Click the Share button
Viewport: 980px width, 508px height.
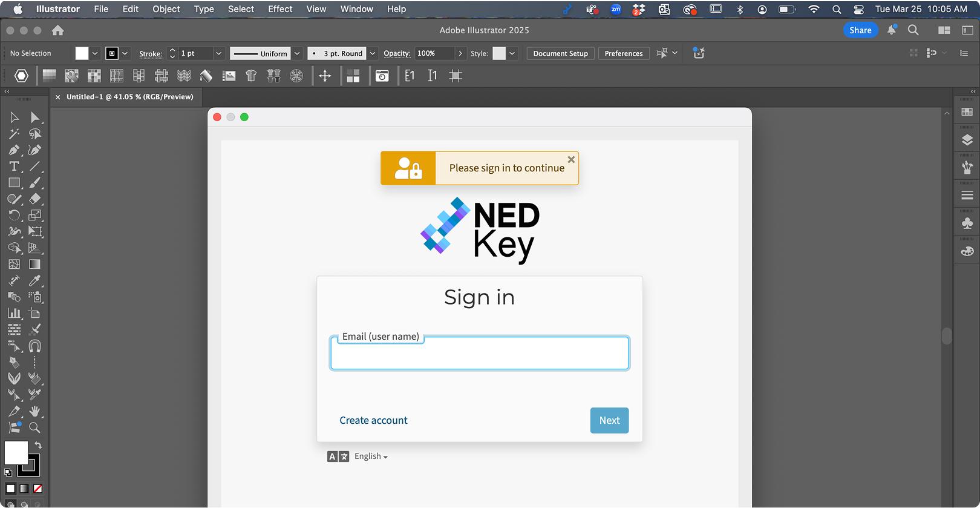(860, 30)
